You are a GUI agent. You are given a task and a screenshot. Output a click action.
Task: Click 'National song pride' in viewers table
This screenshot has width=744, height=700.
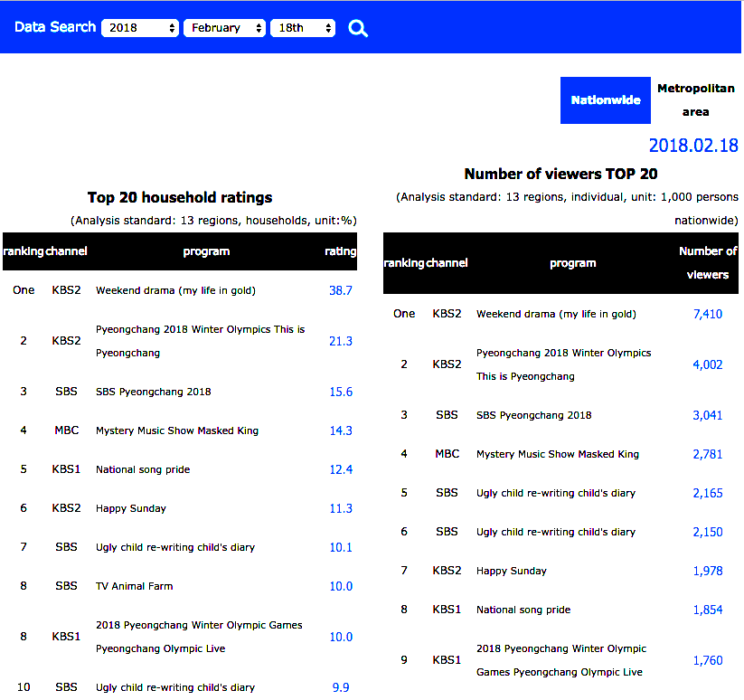point(523,610)
